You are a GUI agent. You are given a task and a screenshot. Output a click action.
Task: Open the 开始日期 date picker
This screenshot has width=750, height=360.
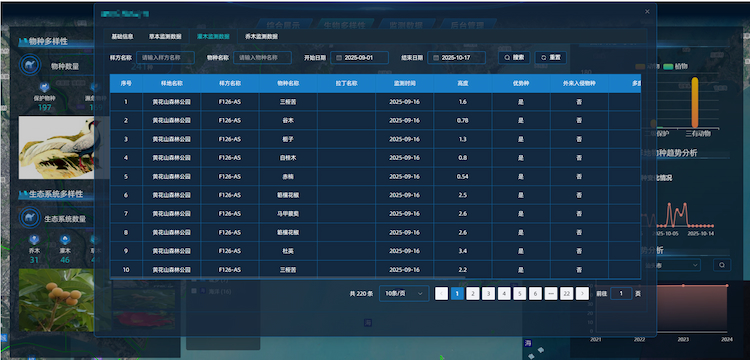[x=359, y=57]
